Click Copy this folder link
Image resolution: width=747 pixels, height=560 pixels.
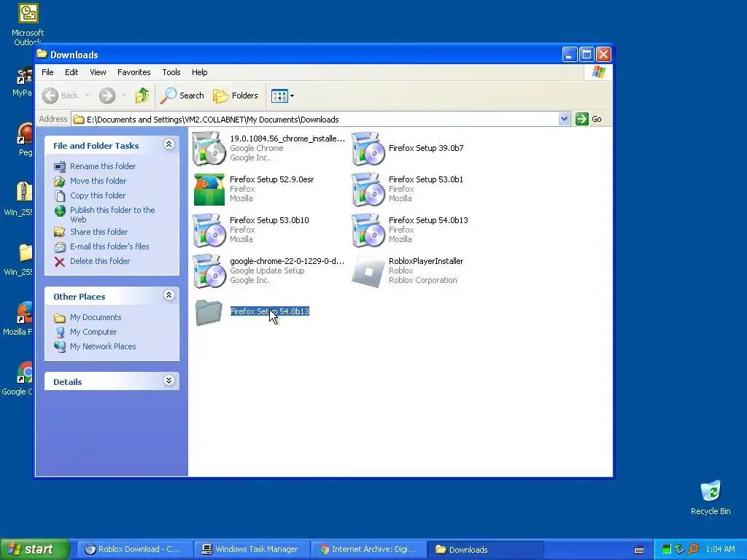[98, 195]
